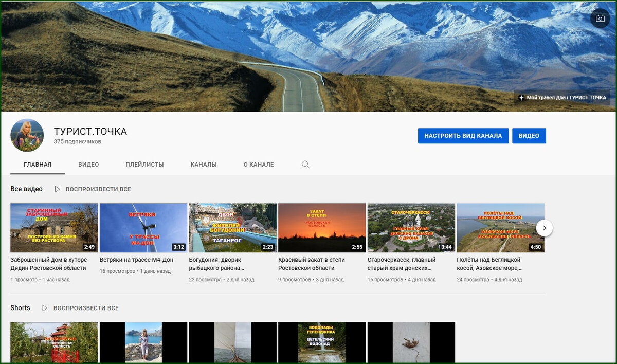Open the О КАНАЛЕ tab
This screenshot has height=364, width=617.
(258, 164)
